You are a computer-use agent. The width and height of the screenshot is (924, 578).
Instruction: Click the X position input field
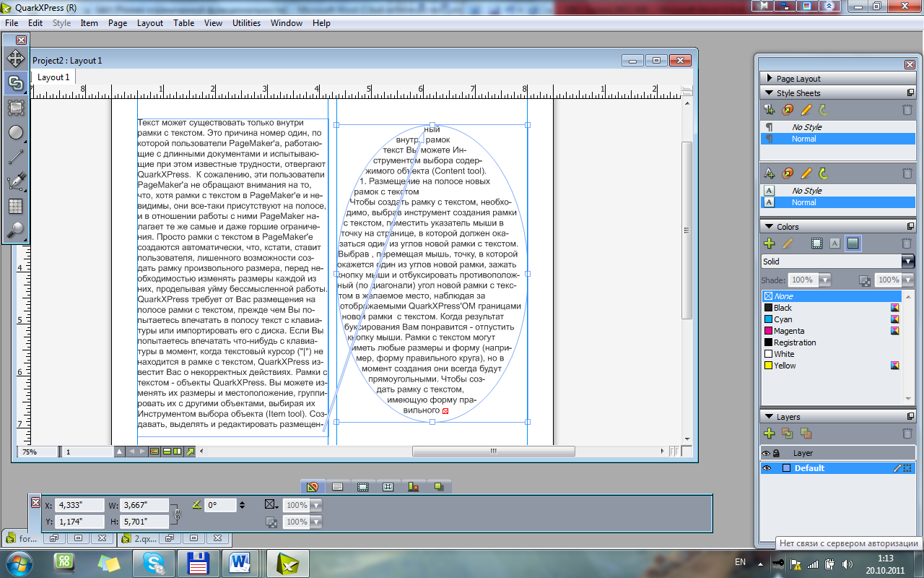tap(80, 506)
